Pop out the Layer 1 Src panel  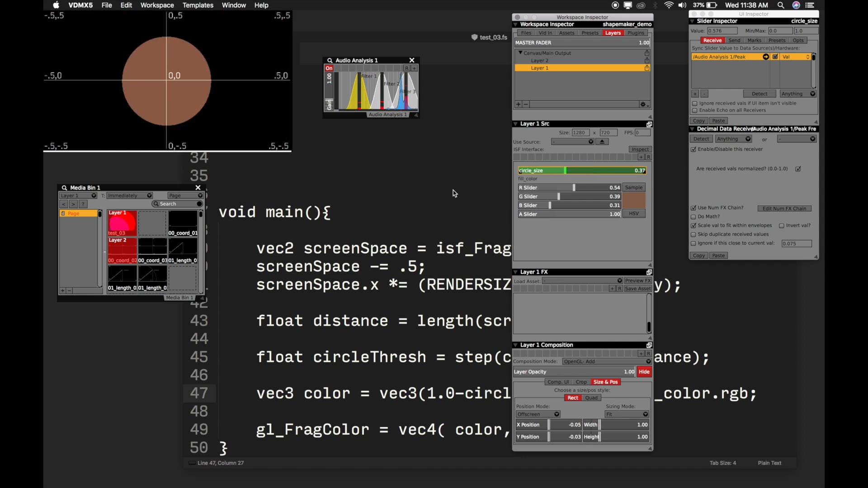[x=649, y=124]
